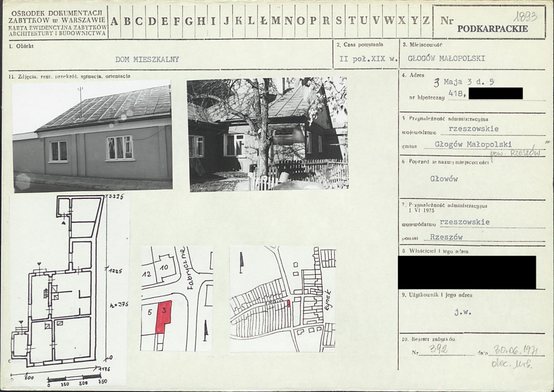Open the garden photo with tree and fence
Screen dimensions: 554x392
click(x=267, y=134)
